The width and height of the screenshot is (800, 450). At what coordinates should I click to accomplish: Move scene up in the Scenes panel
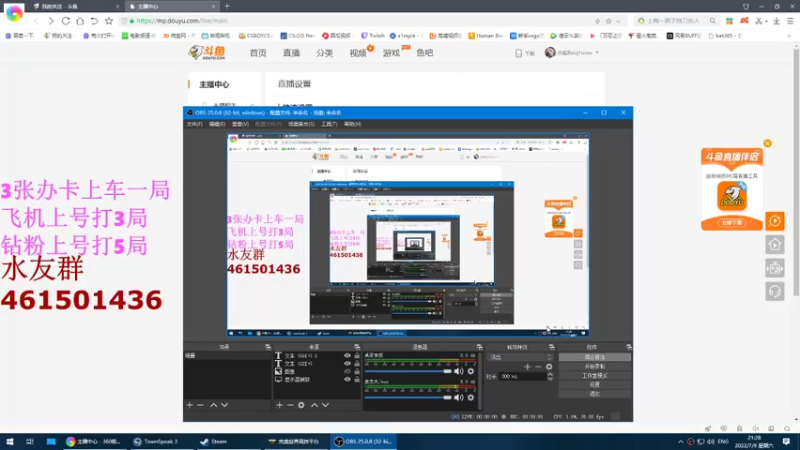pos(213,405)
